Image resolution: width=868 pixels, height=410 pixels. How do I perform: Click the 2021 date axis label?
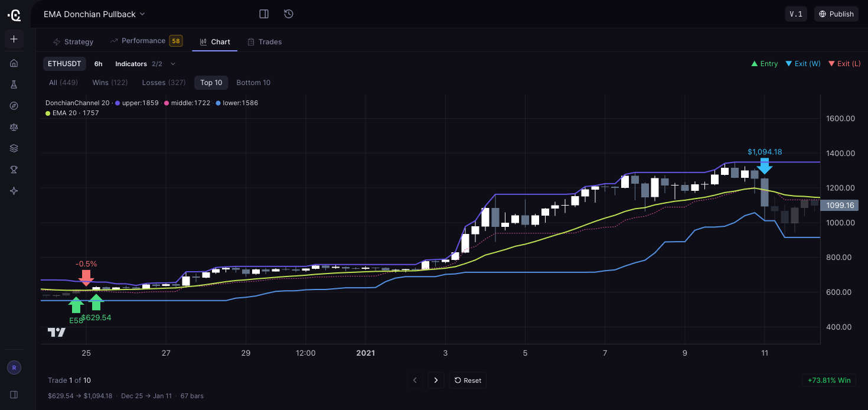[x=366, y=353]
